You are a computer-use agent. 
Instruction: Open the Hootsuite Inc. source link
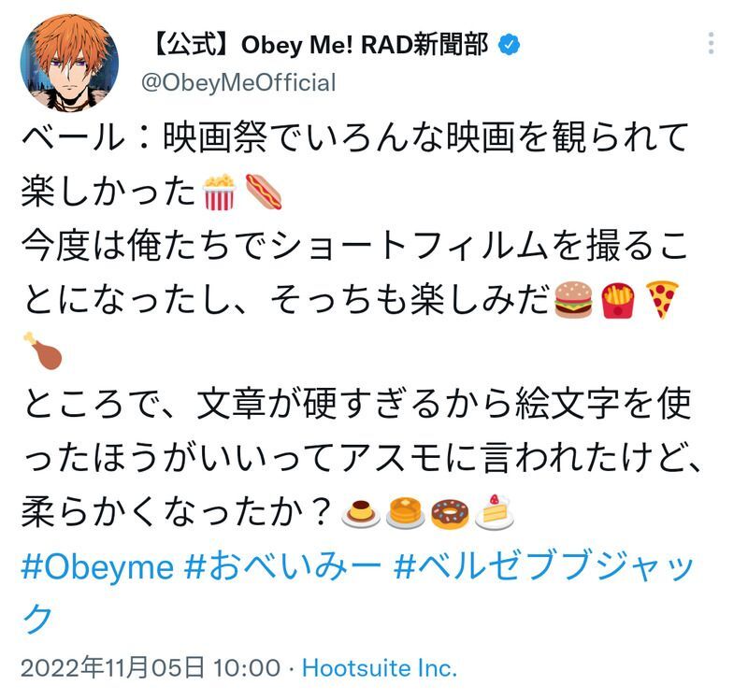coord(380,667)
